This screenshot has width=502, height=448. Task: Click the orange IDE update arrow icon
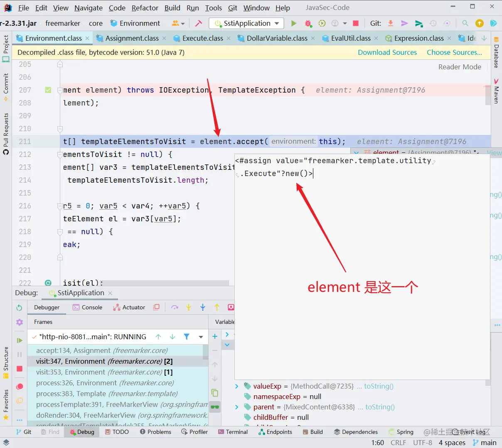point(480,23)
